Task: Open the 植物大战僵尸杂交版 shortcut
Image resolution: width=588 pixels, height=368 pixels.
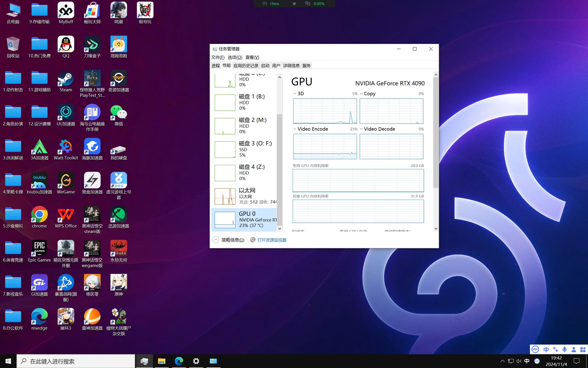Action: (119, 322)
